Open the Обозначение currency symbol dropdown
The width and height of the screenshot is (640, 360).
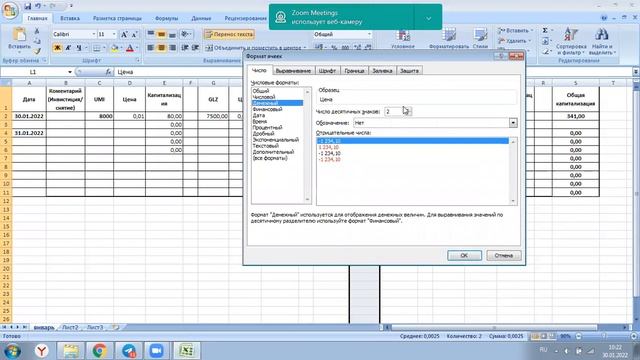513,123
